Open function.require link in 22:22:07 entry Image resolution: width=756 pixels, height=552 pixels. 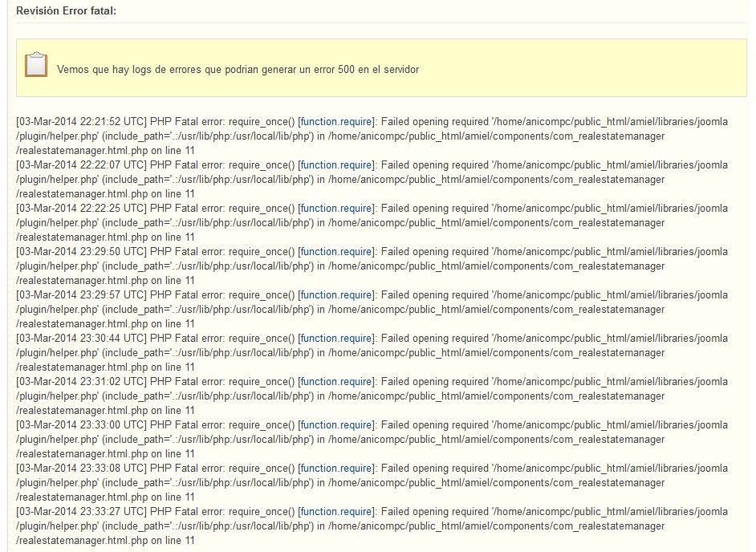pyautogui.click(x=336, y=165)
